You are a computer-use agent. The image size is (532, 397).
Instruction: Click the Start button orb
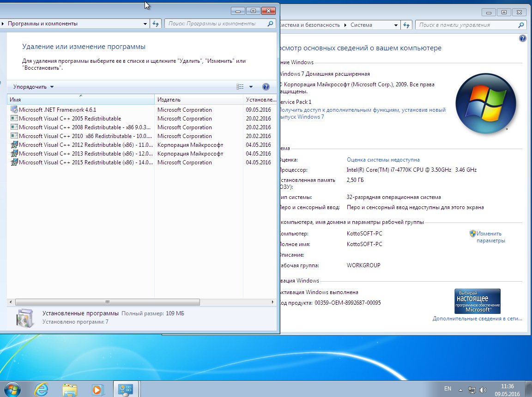pyautogui.click(x=12, y=389)
